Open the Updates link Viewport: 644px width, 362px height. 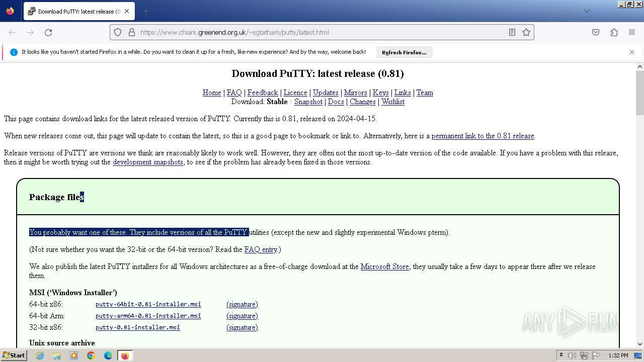326,93
